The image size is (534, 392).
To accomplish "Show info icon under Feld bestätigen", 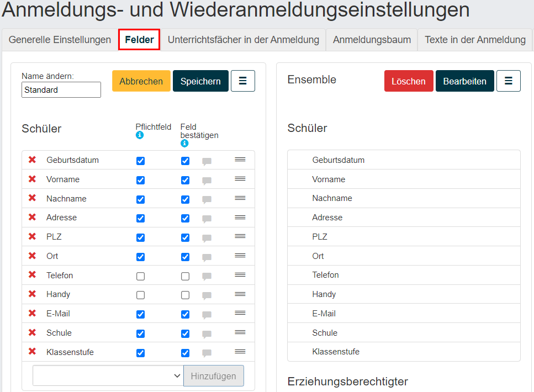I will (x=184, y=144).
